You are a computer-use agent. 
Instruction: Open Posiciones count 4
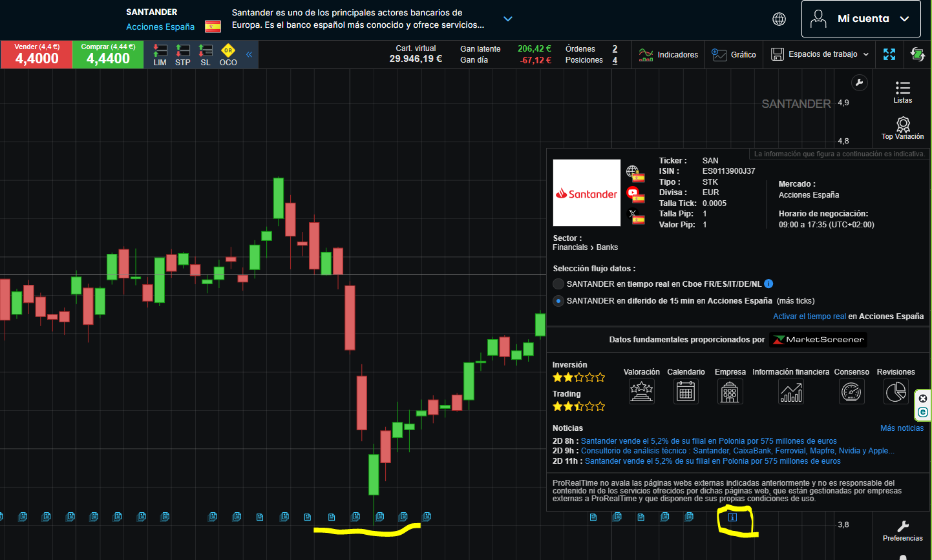615,60
